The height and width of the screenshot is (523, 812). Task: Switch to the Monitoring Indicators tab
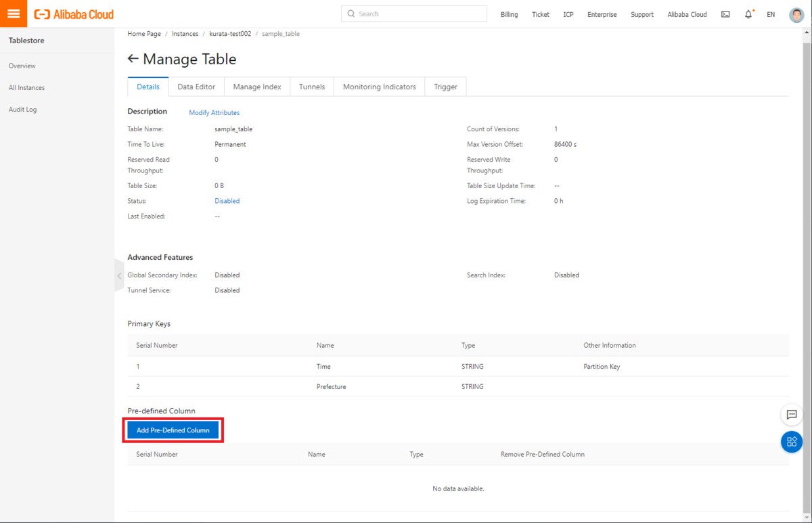[380, 87]
